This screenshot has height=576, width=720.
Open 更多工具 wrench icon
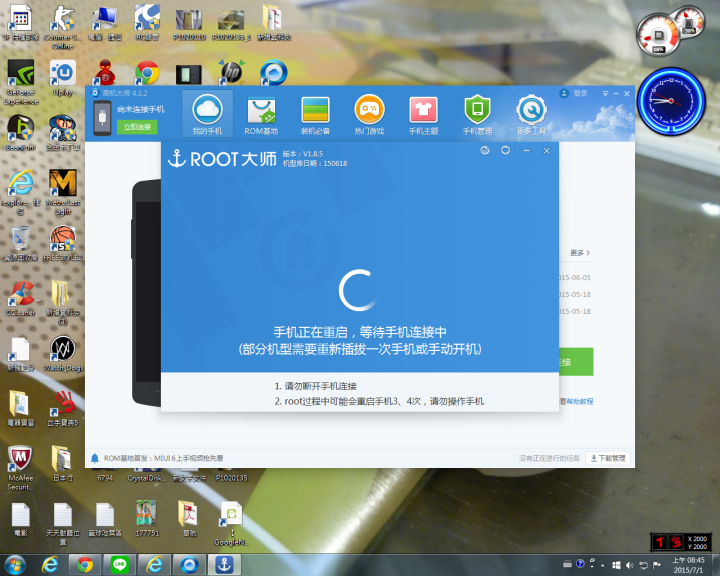click(531, 114)
